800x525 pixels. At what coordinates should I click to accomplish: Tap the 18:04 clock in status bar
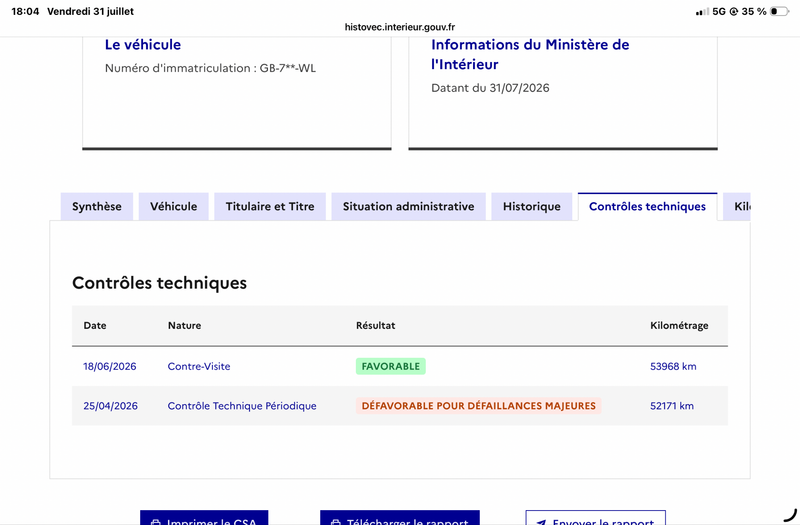click(25, 11)
